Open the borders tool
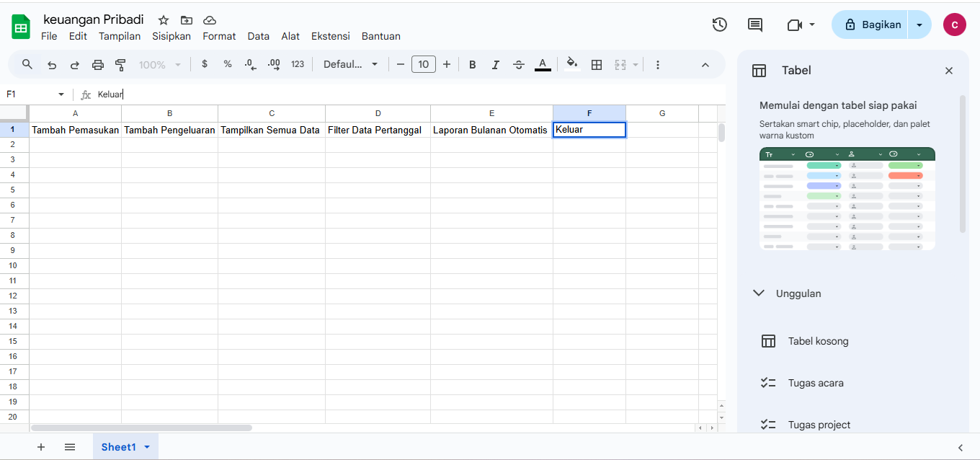Screen dimensions: 980x460 pyautogui.click(x=597, y=64)
